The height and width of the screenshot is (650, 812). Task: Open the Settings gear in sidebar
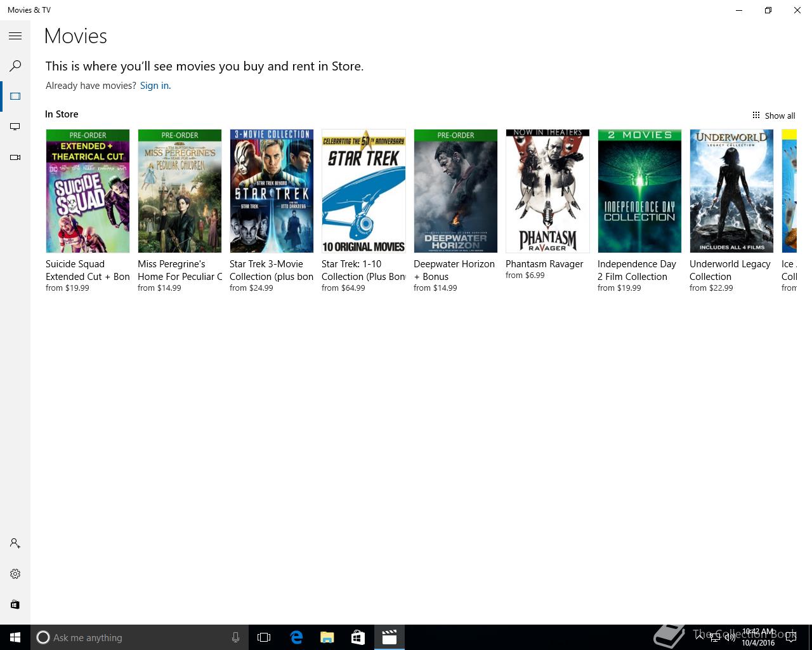point(15,574)
